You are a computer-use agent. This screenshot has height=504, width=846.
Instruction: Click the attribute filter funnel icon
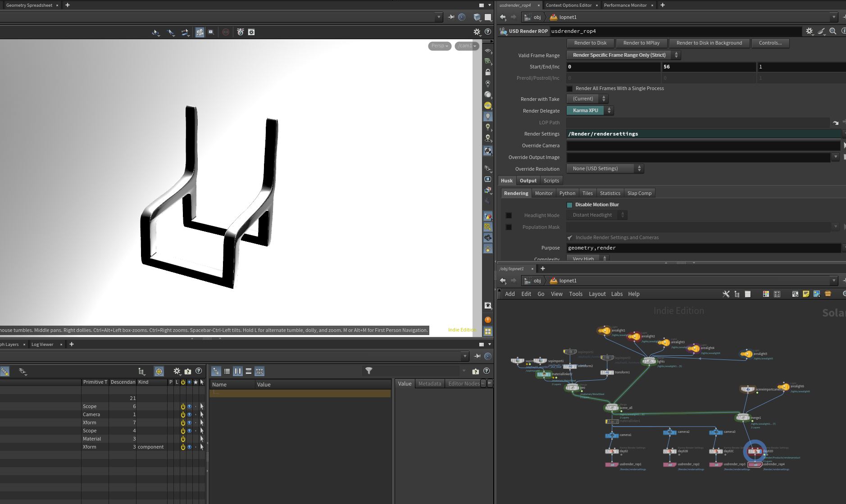[x=369, y=371]
